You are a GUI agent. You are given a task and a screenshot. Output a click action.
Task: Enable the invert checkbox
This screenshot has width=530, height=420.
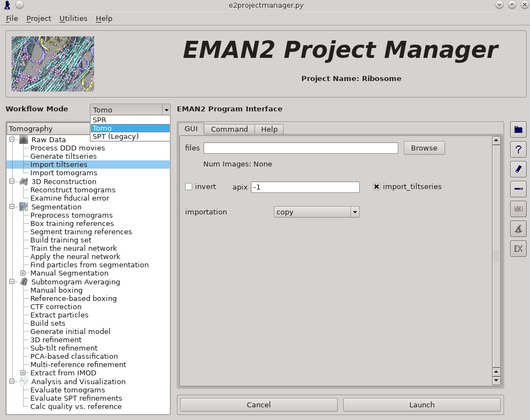(x=188, y=187)
